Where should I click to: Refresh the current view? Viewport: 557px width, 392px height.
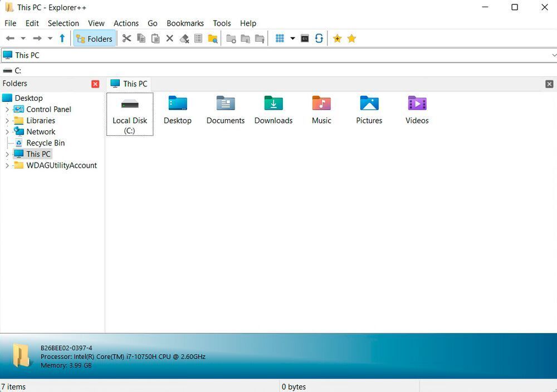319,38
